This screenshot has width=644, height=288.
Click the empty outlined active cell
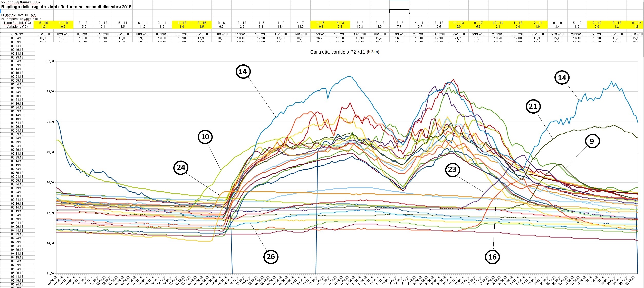click(399, 11)
